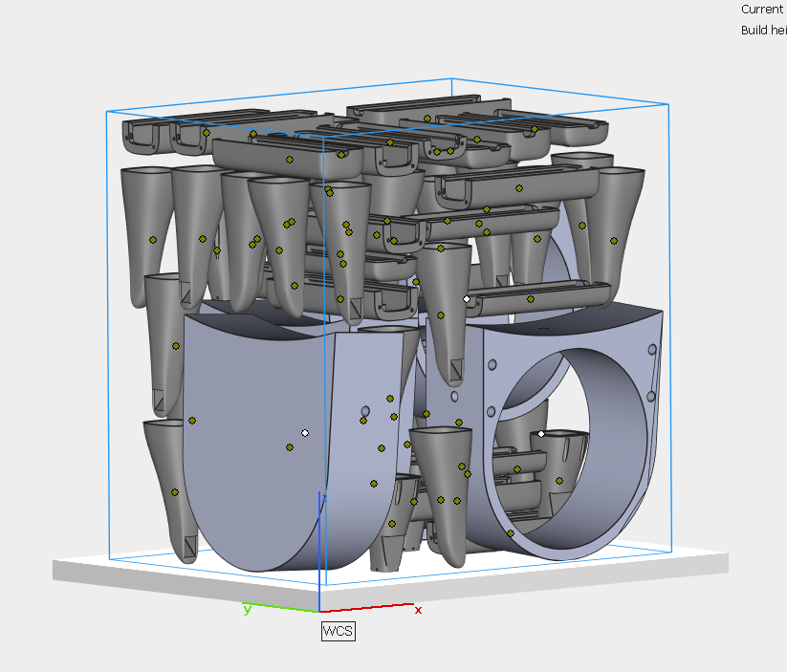The image size is (787, 672).
Task: Open the WCS label box below the platform
Action: point(339,630)
